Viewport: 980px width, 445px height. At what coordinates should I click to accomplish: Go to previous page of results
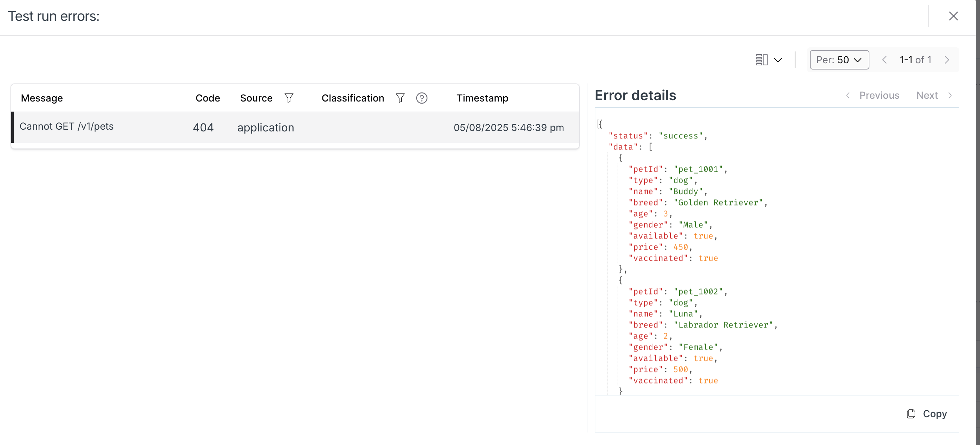[x=884, y=60]
